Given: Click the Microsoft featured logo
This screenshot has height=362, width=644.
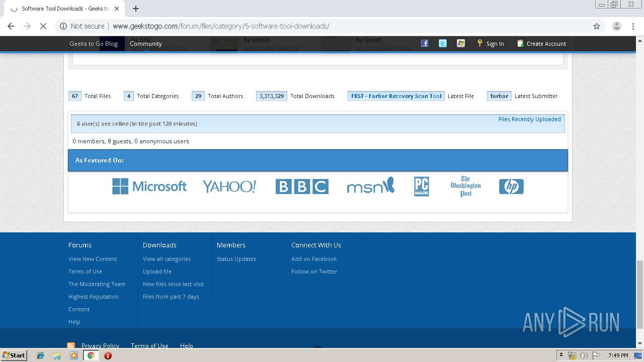Looking at the screenshot, I should (149, 187).
